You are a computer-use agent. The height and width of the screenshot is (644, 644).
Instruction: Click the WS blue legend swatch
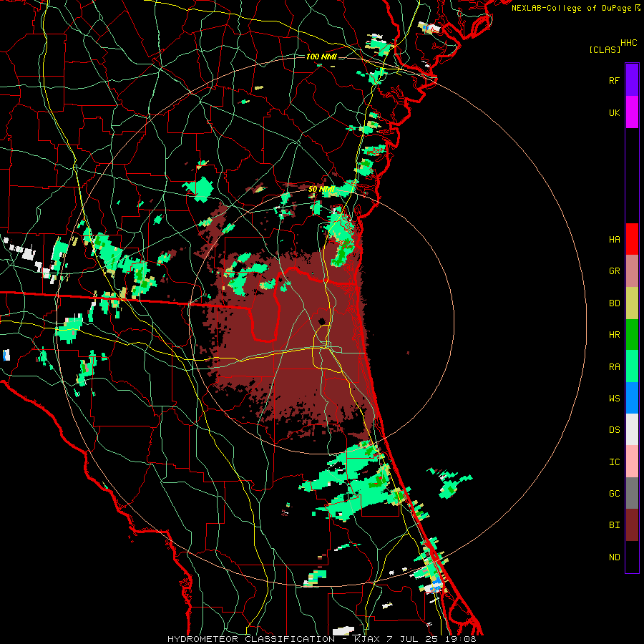(x=632, y=398)
